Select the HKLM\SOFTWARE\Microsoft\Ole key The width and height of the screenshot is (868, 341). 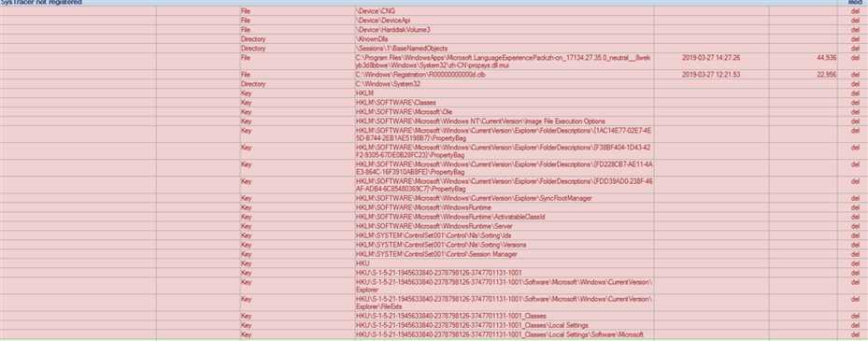tap(405, 111)
